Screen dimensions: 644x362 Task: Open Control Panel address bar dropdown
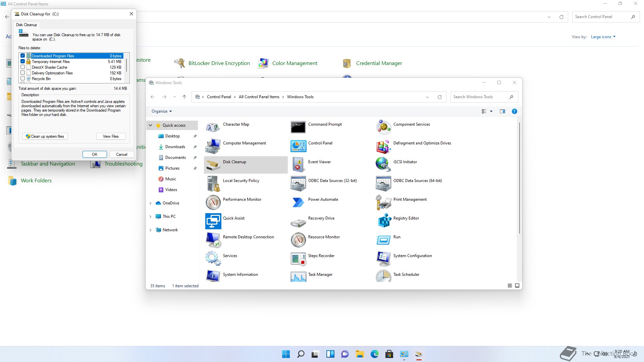point(549,17)
